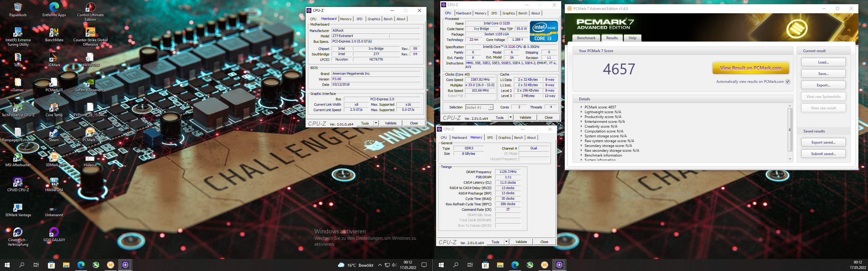Launch Control Ultimate Edition shortcut
Viewport: 868px width, 271px height.
[x=90, y=12]
